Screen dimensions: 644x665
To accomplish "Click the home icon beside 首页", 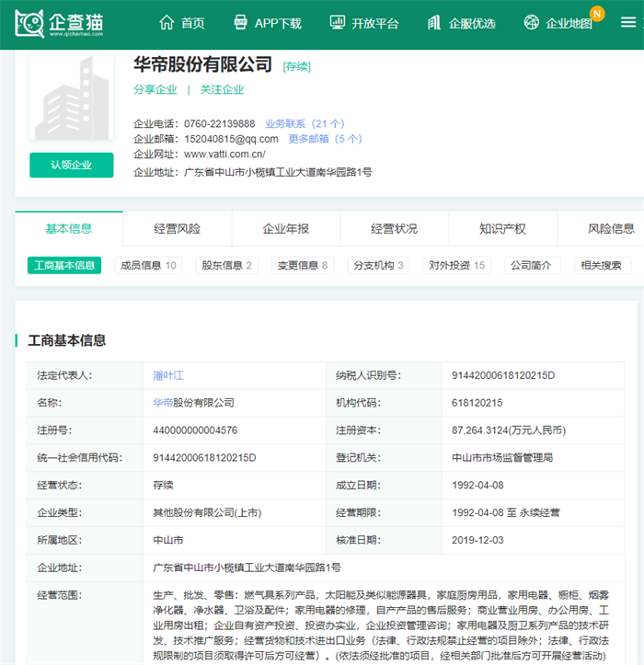I will [x=167, y=22].
